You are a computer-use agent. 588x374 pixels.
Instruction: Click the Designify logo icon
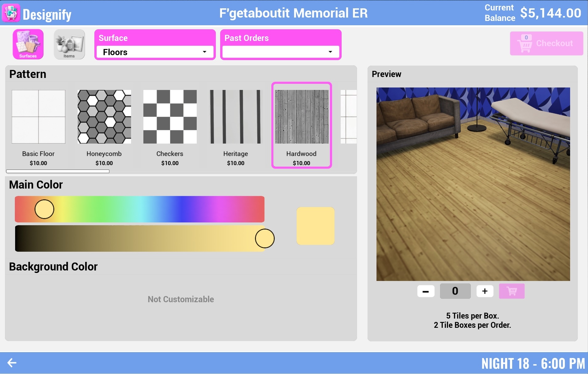[11, 13]
